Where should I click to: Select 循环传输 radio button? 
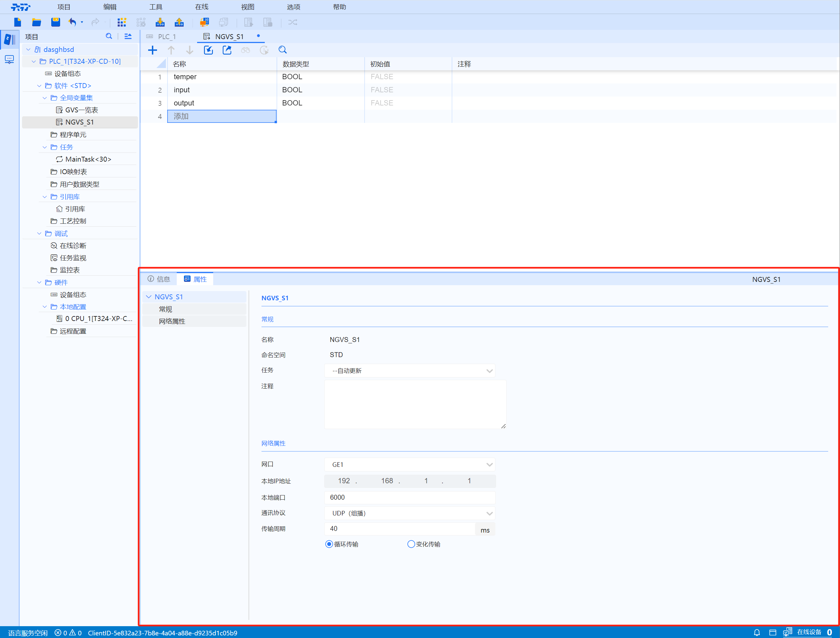[329, 544]
